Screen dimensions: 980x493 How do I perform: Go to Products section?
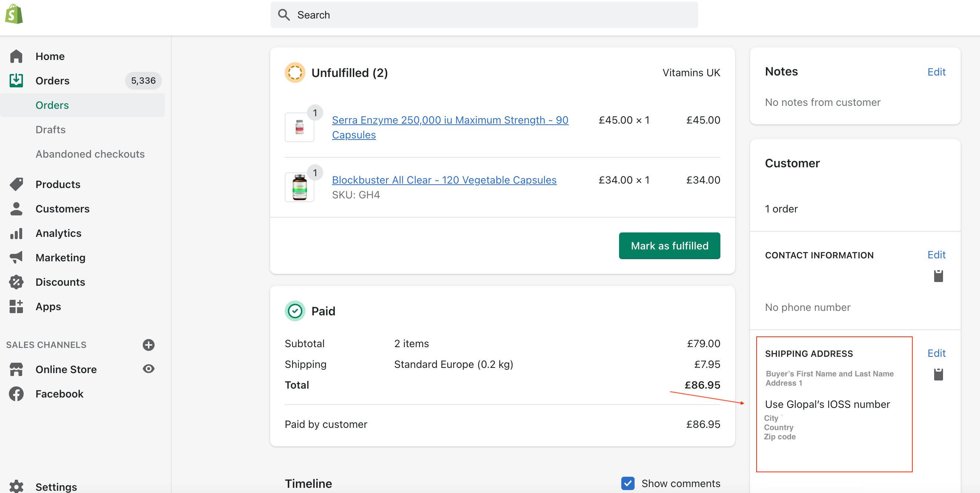click(58, 184)
